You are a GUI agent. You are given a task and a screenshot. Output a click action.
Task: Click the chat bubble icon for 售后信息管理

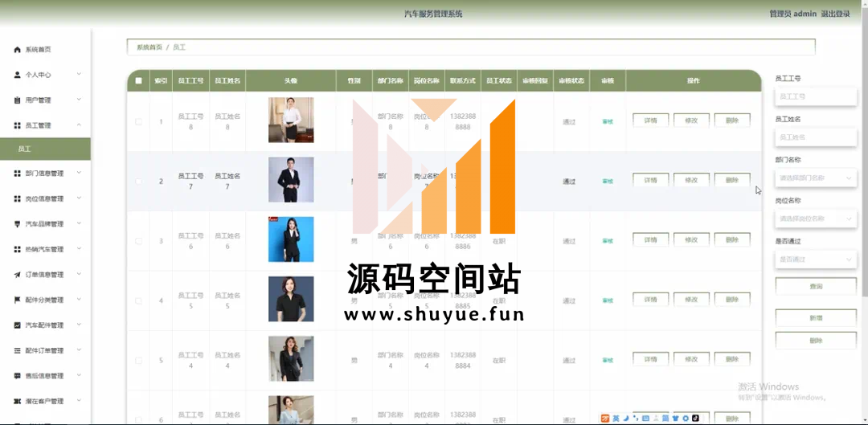[x=17, y=376]
